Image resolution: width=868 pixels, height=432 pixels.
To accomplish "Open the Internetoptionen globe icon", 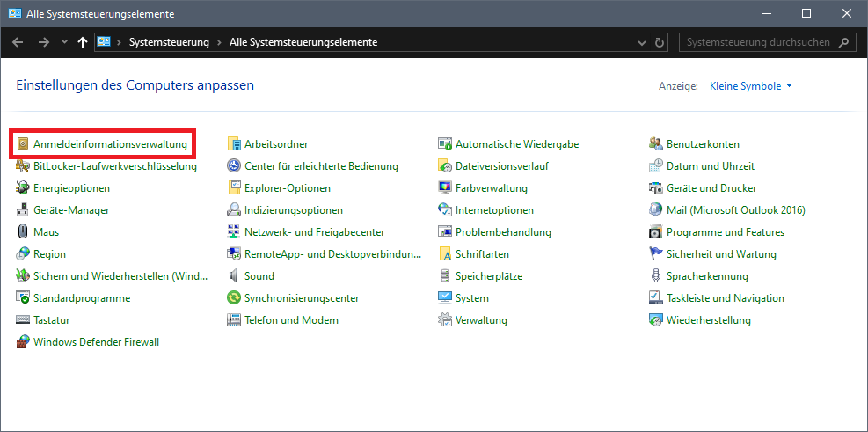I will pos(445,210).
